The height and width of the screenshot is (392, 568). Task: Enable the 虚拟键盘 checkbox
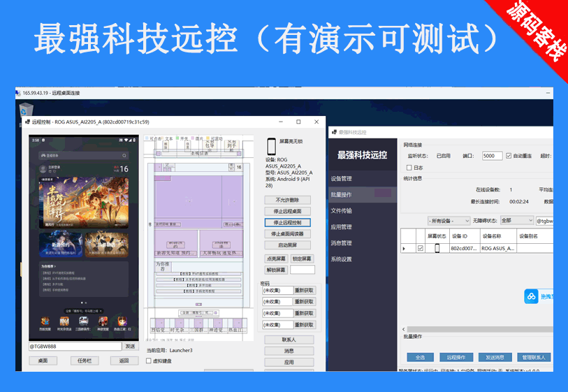point(149,361)
